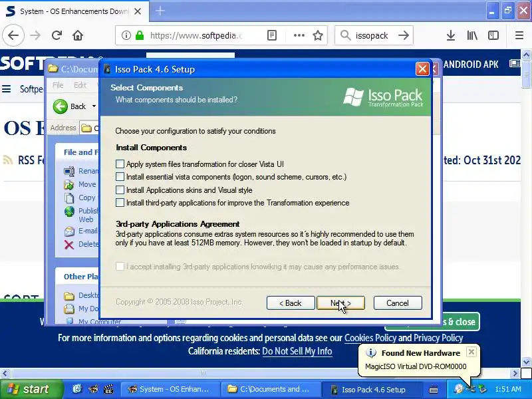The image size is (532, 399).
Task: Toggle reader view icon in address bar
Action: click(272, 35)
